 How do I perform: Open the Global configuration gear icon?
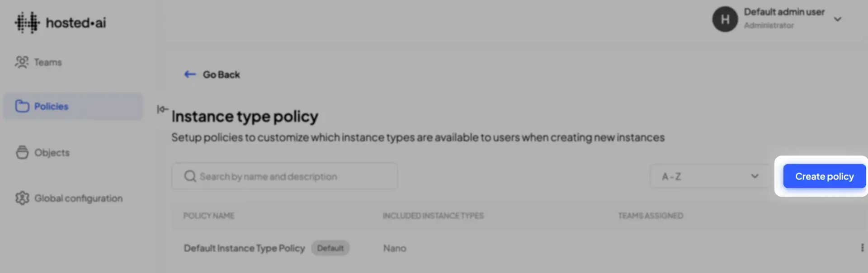pyautogui.click(x=22, y=198)
